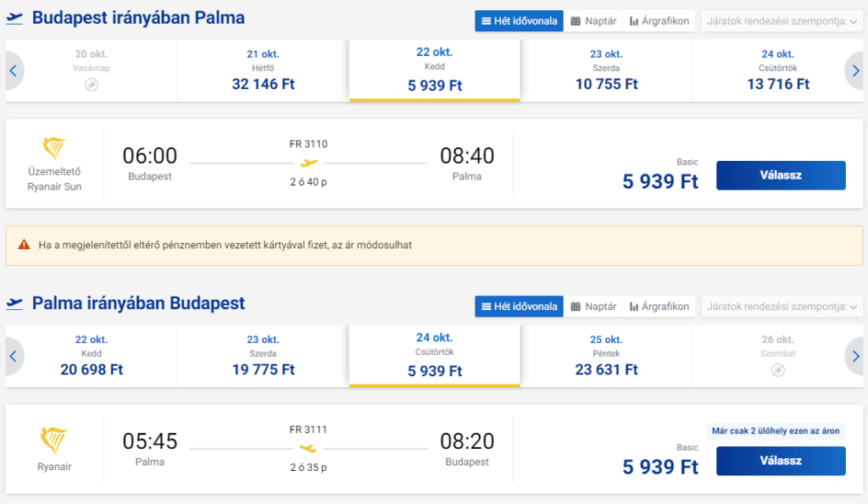Choose the 06:00 Budapest flight with Válassz

coord(781,175)
